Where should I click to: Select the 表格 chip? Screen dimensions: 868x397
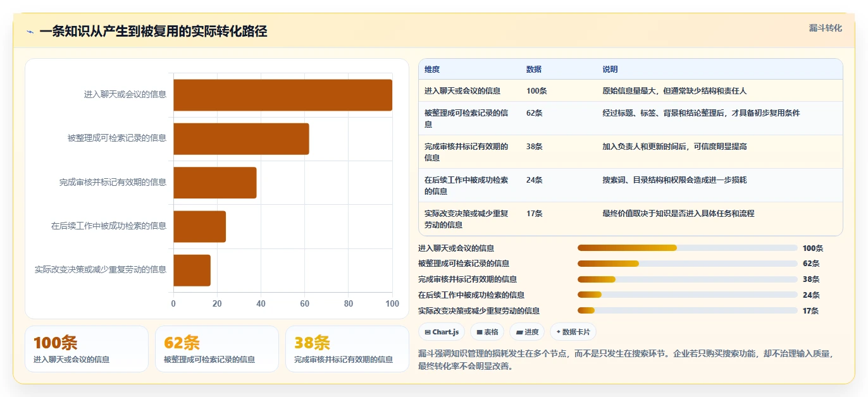tap(487, 332)
